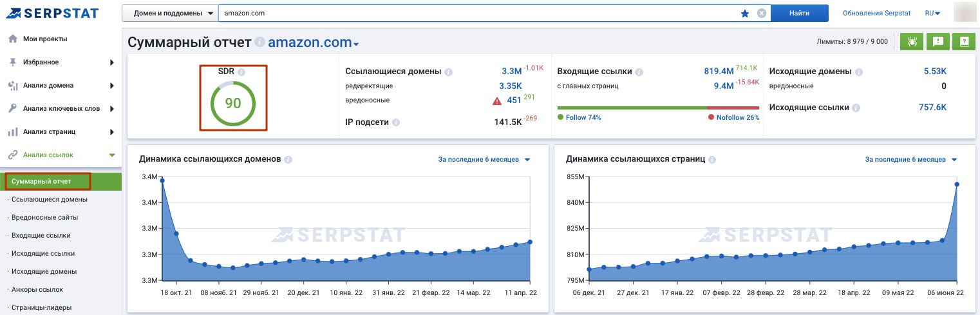Click redirecting domains value 3.35K
The height and width of the screenshot is (315, 980).
(510, 86)
